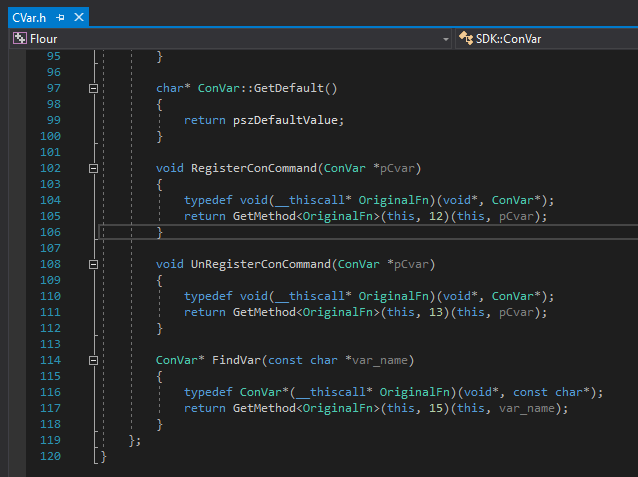Collapse the UnRegisterConCommand function block
This screenshot has height=477, width=638.
(94, 264)
